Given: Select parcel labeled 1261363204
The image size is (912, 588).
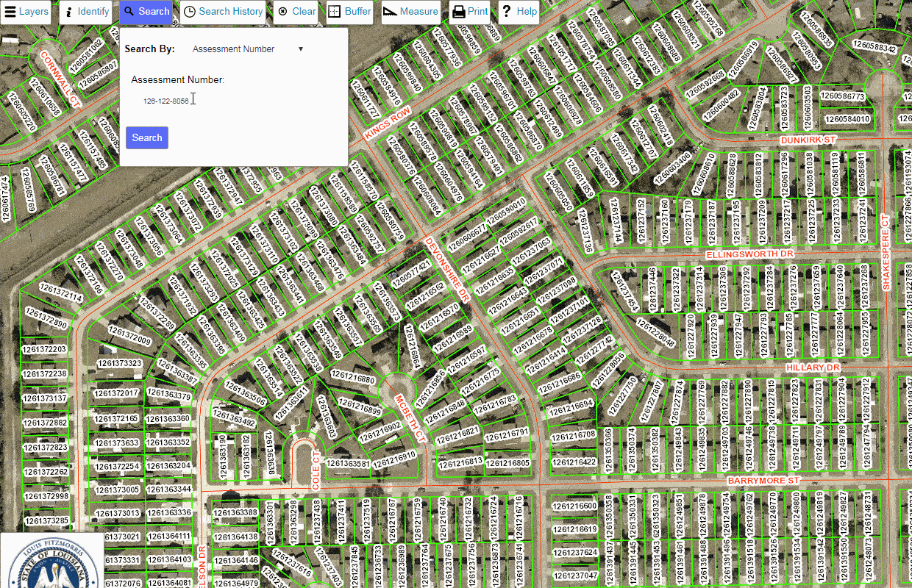Looking at the screenshot, I should (169, 465).
